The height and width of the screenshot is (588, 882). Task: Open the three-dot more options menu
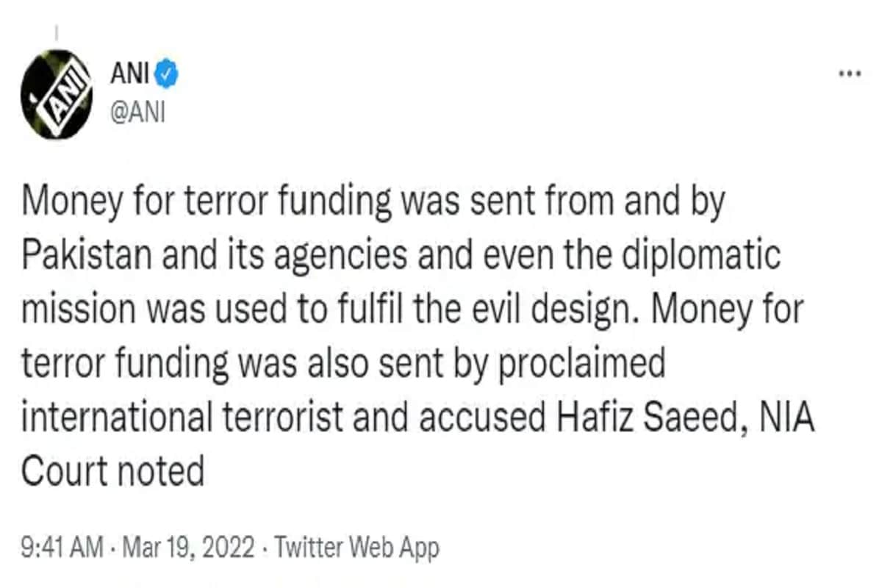(850, 74)
